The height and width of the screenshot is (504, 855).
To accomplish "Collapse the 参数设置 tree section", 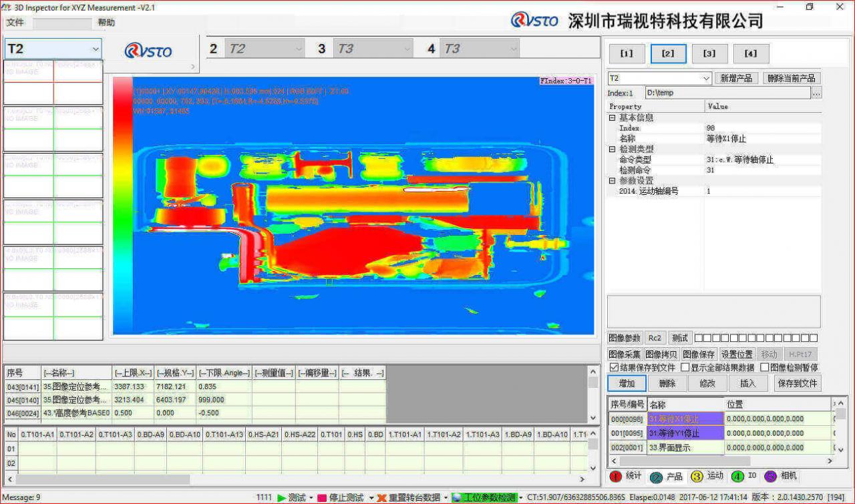I will coord(612,180).
